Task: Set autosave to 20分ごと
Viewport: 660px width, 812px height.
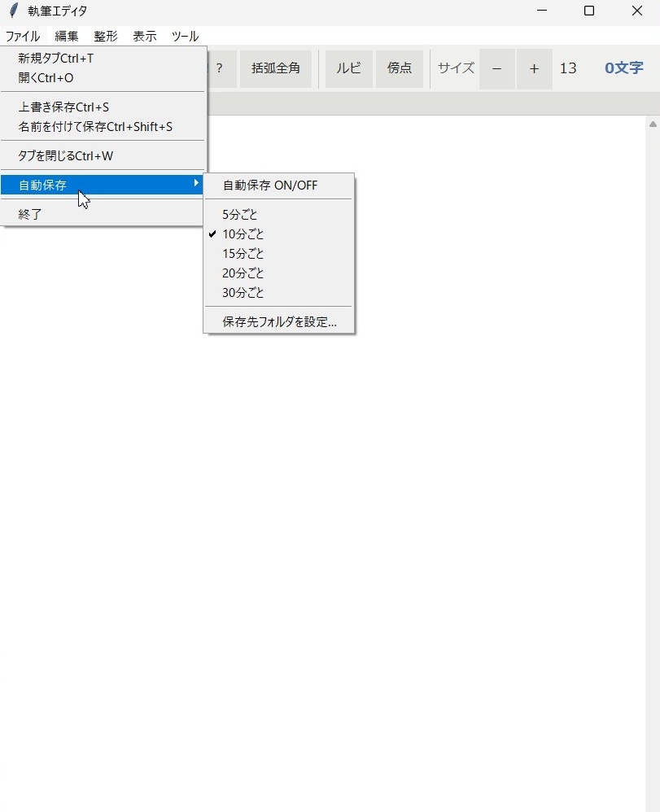Action: coord(243,273)
